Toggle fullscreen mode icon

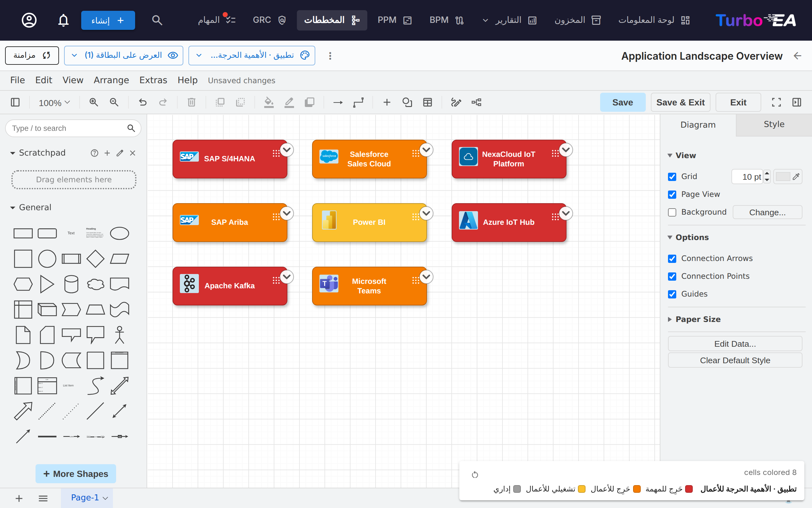[776, 102]
